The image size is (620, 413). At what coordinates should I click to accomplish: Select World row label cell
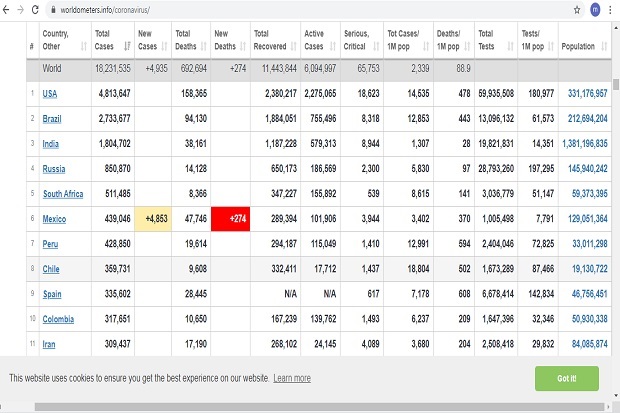coord(65,68)
